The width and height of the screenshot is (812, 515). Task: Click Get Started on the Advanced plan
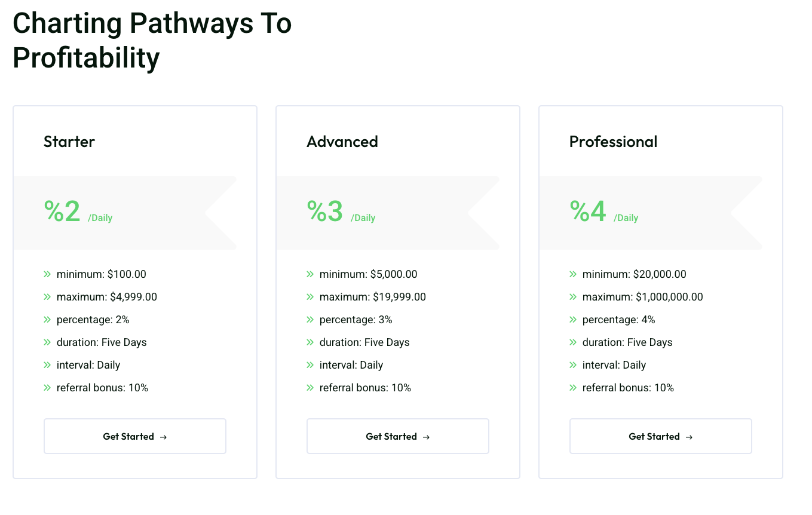coord(397,436)
